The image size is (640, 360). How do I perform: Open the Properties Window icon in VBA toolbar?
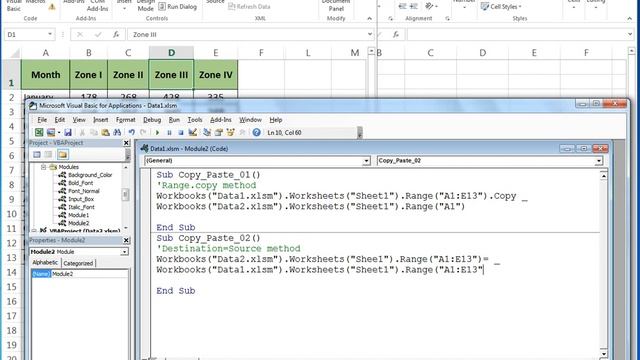click(219, 132)
